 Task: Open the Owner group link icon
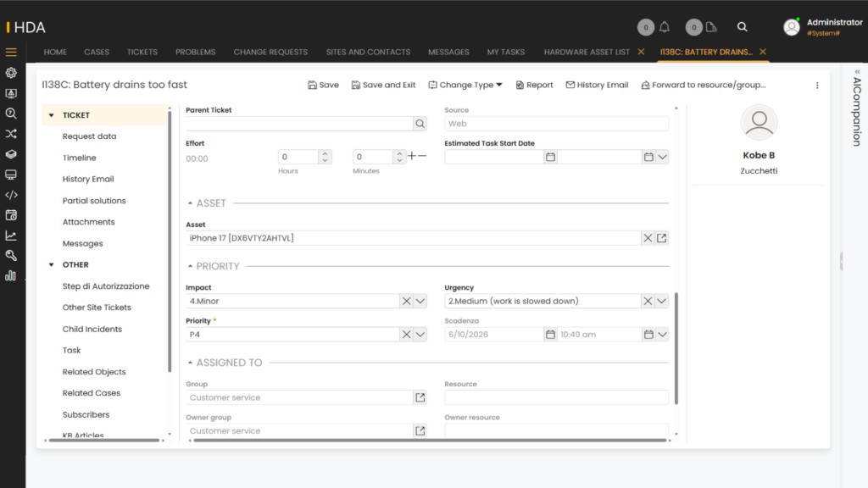pyautogui.click(x=420, y=430)
